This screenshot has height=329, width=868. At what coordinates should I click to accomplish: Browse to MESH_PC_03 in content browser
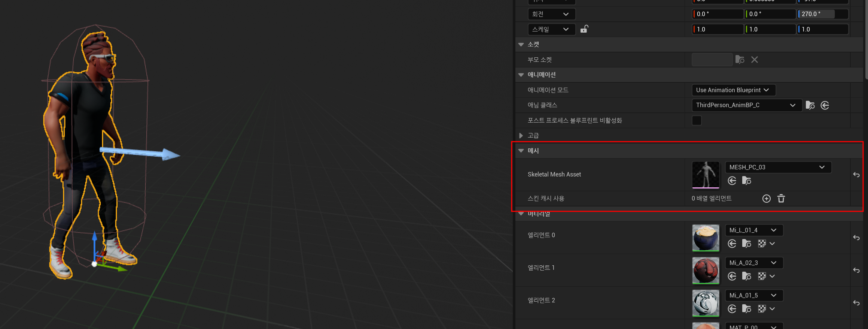(747, 181)
